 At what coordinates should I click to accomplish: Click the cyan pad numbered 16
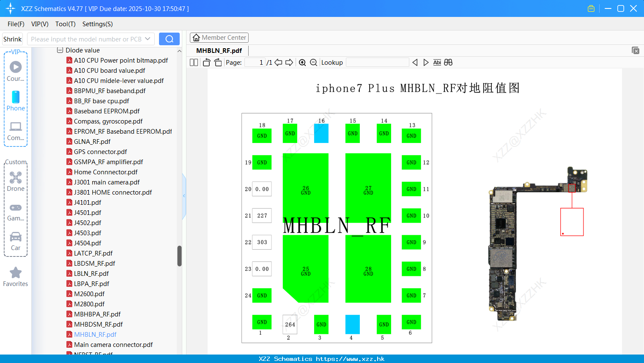point(321,133)
